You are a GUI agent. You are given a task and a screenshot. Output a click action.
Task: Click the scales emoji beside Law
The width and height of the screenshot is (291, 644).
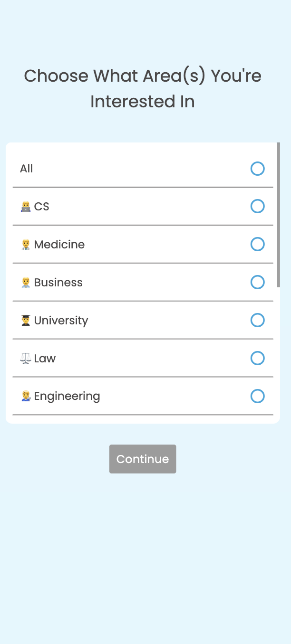pos(26,359)
